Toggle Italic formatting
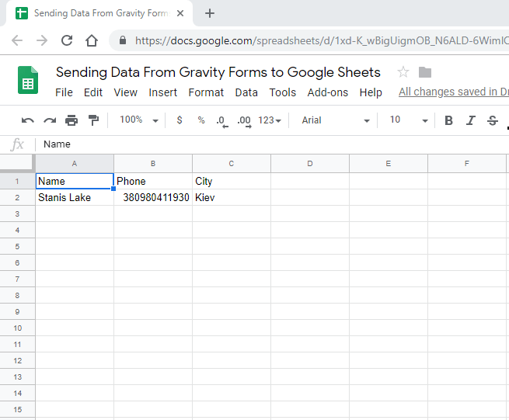Image resolution: width=509 pixels, height=420 pixels. [x=471, y=120]
